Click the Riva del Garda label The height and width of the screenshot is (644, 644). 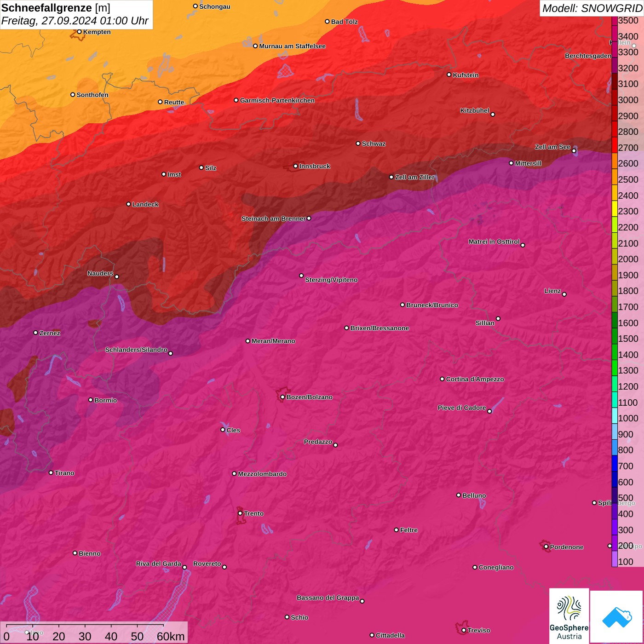159,563
